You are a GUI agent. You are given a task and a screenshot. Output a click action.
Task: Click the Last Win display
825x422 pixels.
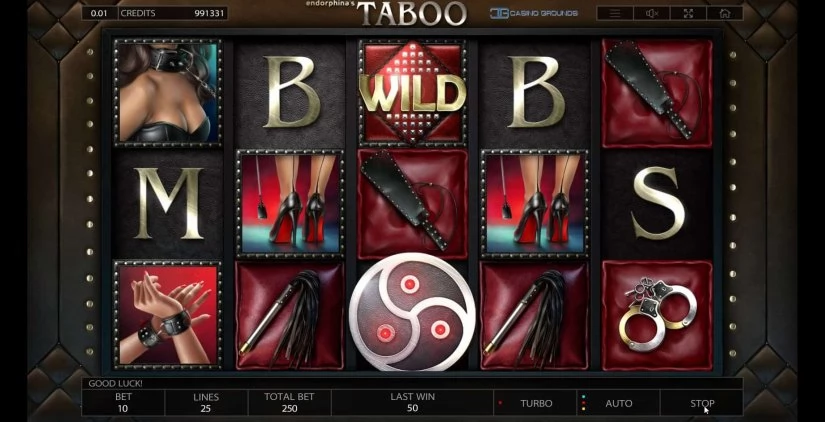tap(412, 403)
